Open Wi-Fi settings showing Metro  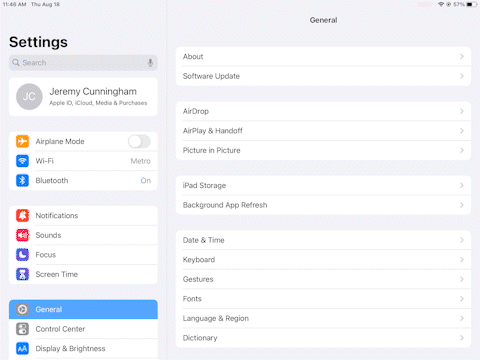pyautogui.click(x=83, y=161)
